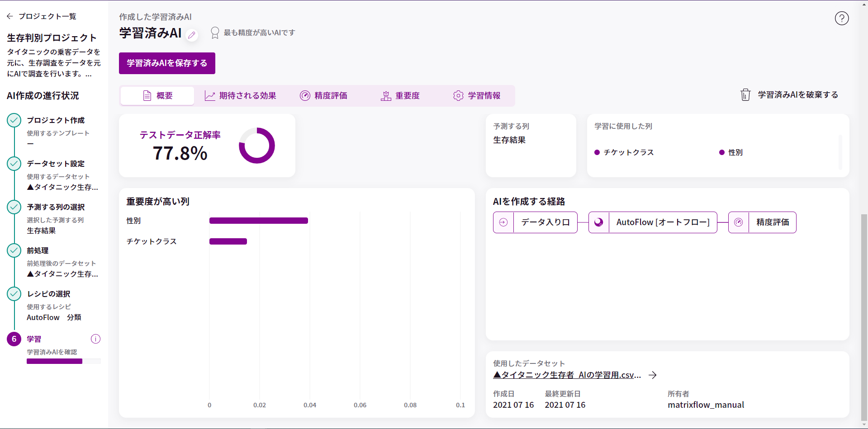Click the AutoFlow 分類 recipe text
Screen dimensions: 868x429
click(54, 317)
